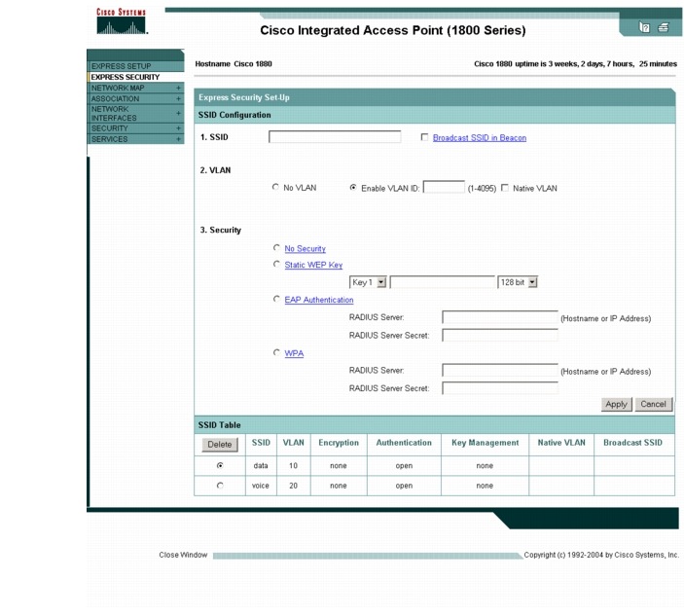This screenshot has width=684, height=616.
Task: Expand the Services menu plus
Action: [178, 139]
